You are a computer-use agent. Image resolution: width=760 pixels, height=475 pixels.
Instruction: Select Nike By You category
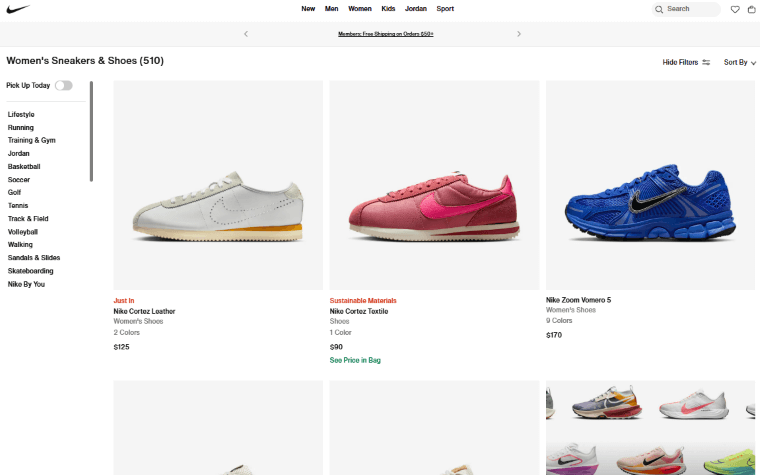click(26, 285)
